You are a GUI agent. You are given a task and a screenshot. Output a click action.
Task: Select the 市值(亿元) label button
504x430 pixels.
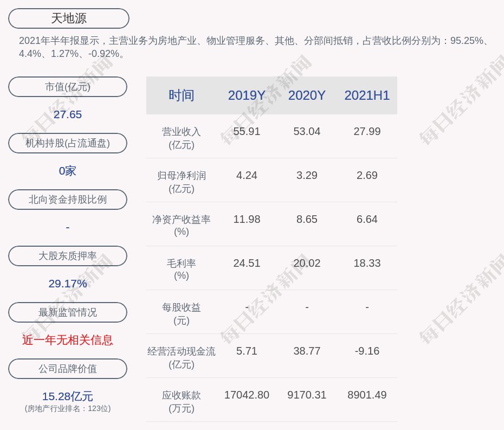point(68,87)
